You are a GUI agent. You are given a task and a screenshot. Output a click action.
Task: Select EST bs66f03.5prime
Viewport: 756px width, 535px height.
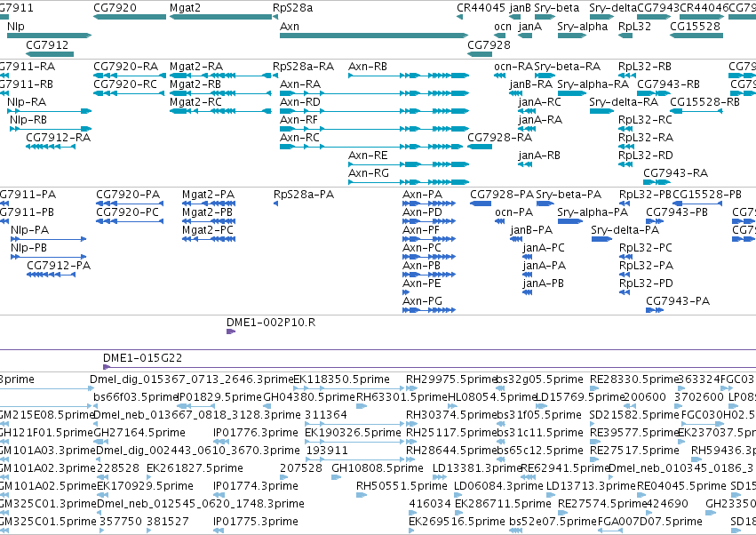137,397
